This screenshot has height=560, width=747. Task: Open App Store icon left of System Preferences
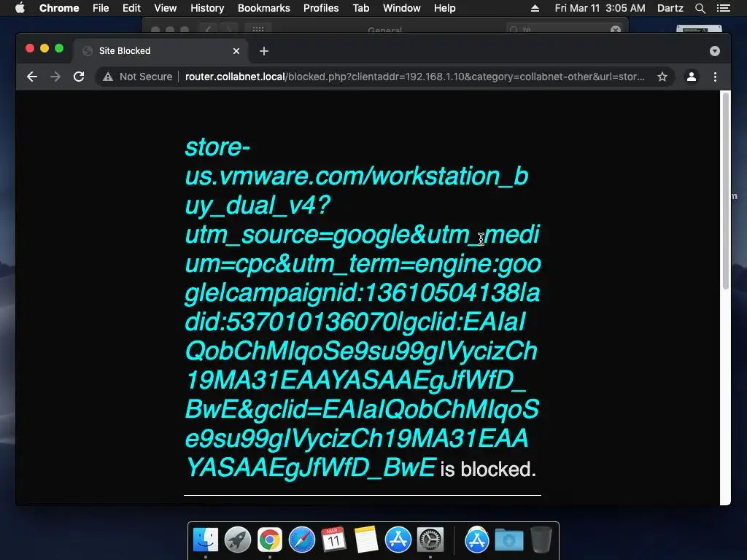tap(398, 540)
